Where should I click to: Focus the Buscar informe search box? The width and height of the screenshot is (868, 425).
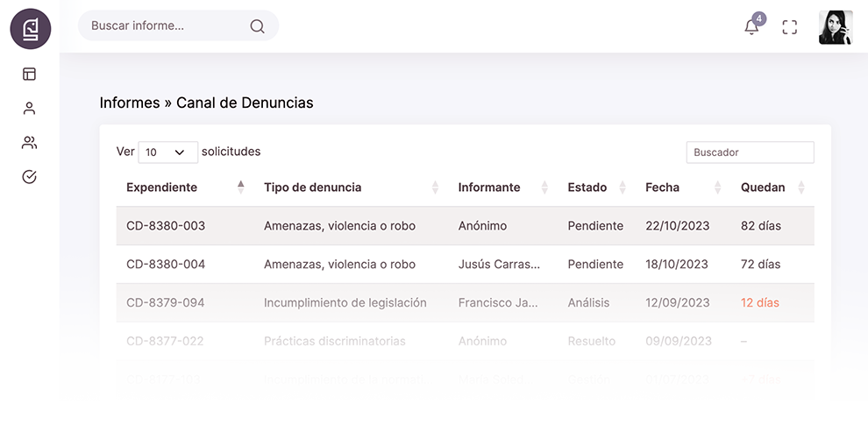(167, 26)
